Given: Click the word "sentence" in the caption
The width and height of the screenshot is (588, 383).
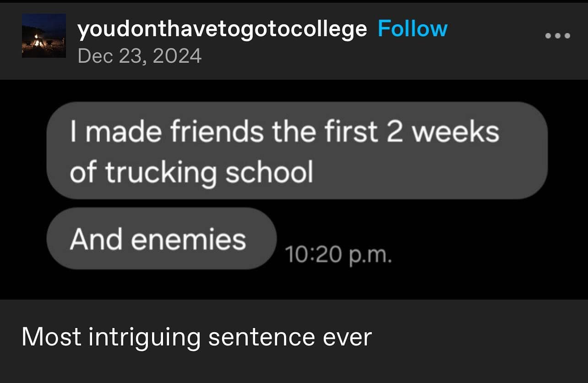Looking at the screenshot, I should (x=261, y=337).
